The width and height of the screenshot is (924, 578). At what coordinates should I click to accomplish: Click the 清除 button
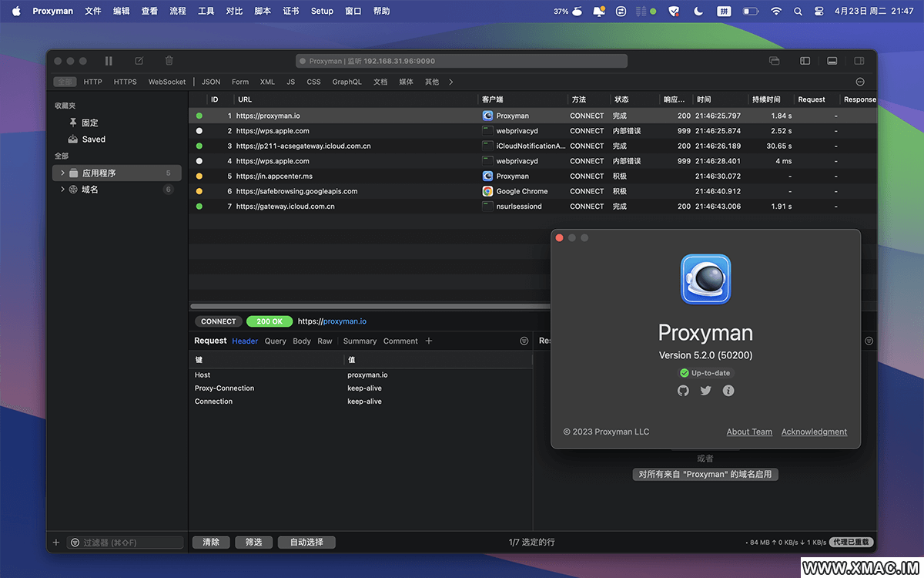coord(211,543)
